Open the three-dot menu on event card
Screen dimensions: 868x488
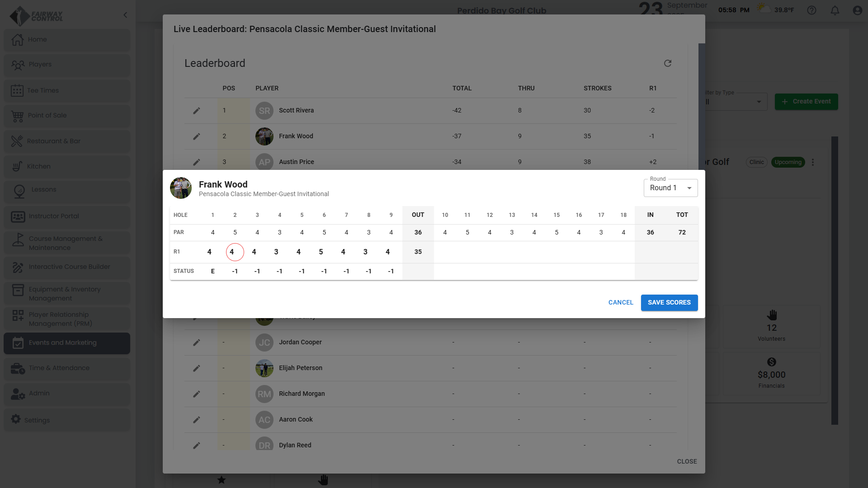tap(813, 162)
